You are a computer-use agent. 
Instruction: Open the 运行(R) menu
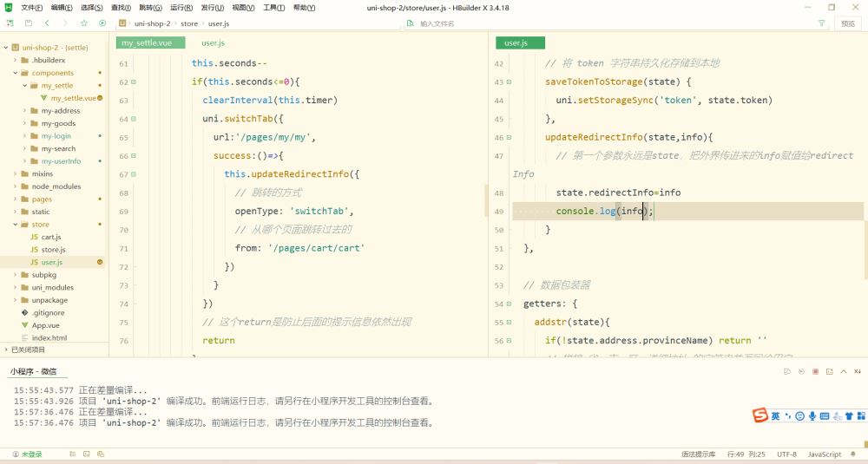[x=181, y=8]
